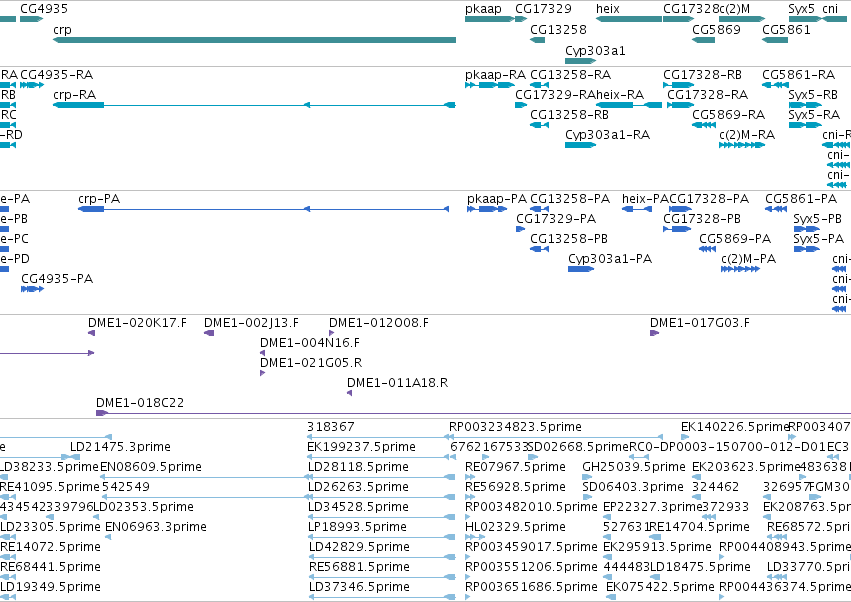This screenshot has height=602, width=851.
Task: Click the label 318367
Action: point(331,427)
